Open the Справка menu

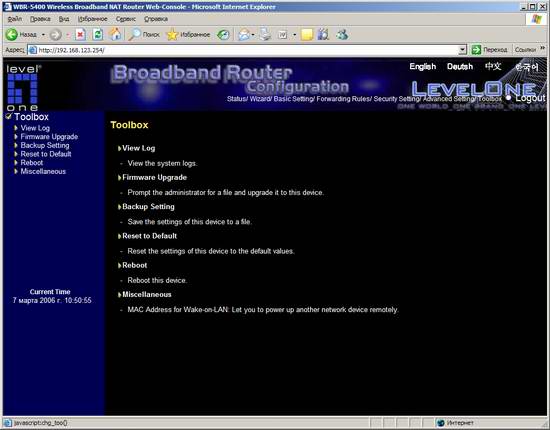pyautogui.click(x=156, y=19)
